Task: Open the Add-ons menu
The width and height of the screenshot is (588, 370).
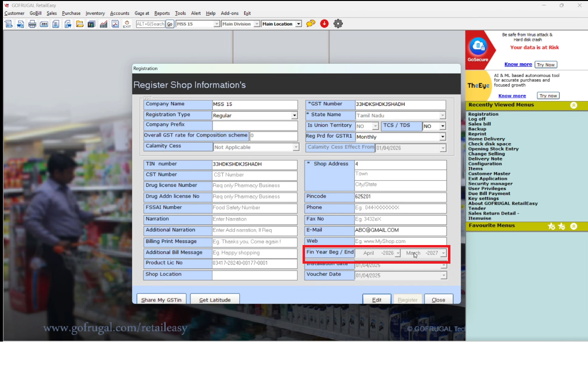Action: click(x=230, y=13)
